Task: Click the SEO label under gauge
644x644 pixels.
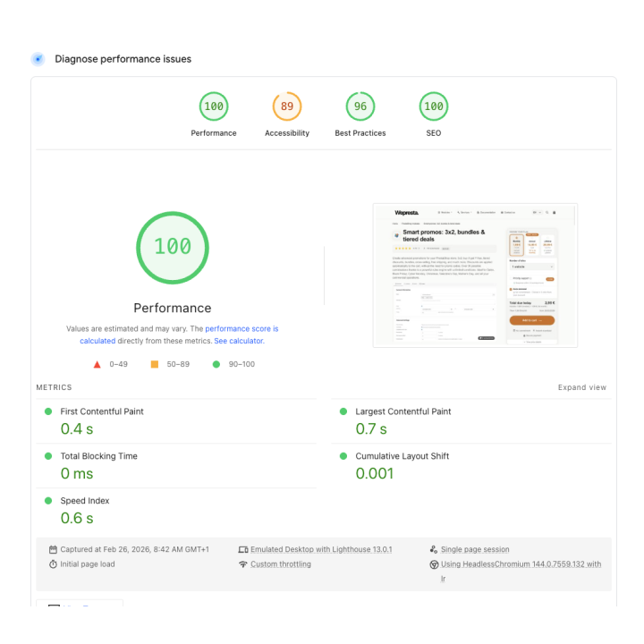Action: (x=434, y=133)
